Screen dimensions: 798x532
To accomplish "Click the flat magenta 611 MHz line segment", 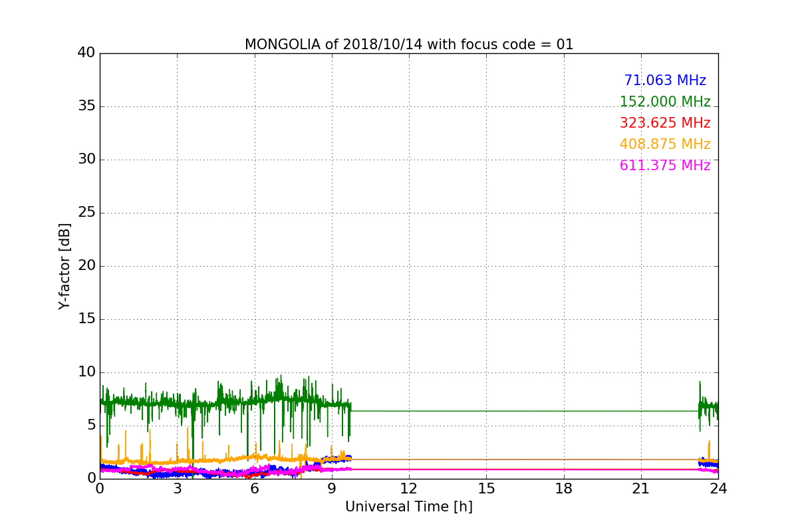I will 524,469.
